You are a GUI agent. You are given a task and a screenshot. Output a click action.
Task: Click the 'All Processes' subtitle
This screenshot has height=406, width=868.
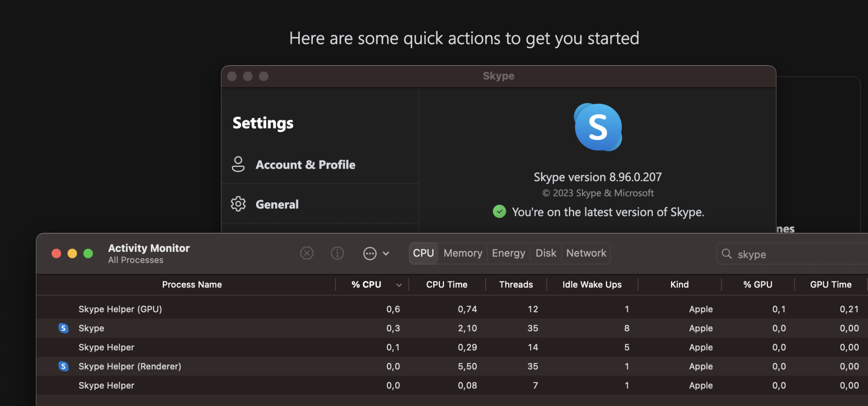136,260
